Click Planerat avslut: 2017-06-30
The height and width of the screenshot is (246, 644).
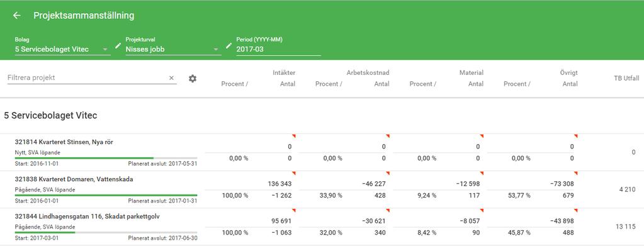pos(162,238)
